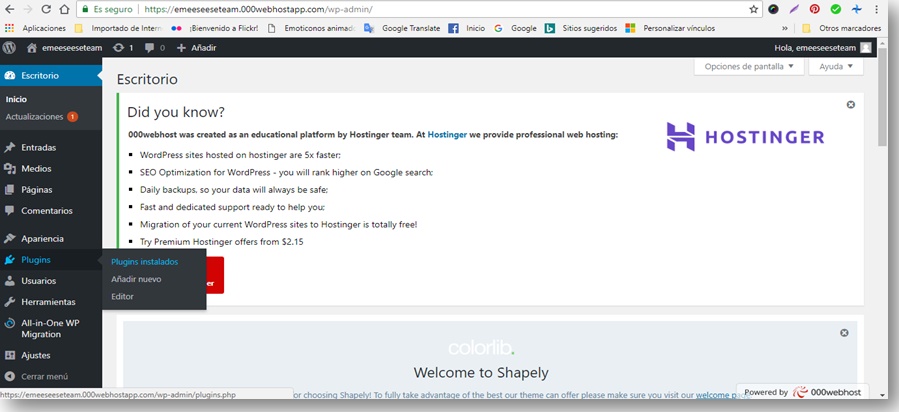
Task: Go to Inicio submenu item
Action: tap(16, 99)
